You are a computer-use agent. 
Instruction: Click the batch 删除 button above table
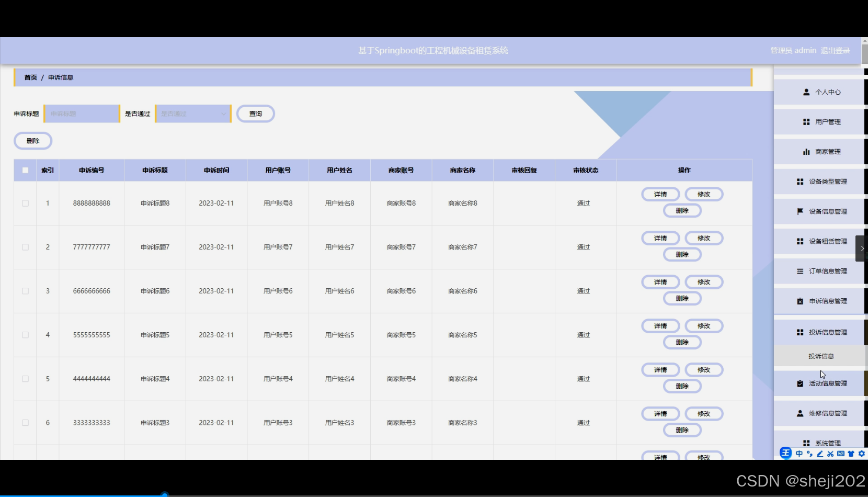coord(32,141)
